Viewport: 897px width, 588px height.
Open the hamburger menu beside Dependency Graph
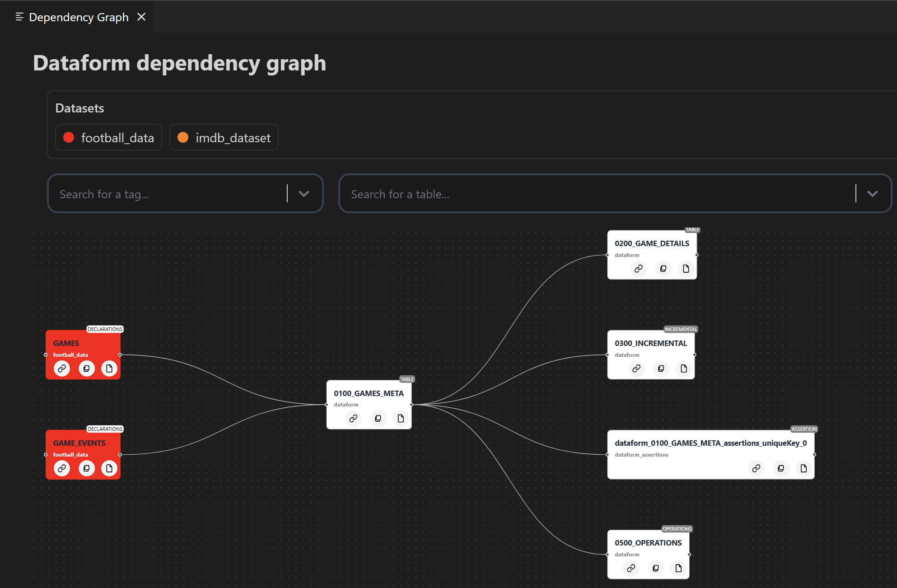[x=19, y=17]
